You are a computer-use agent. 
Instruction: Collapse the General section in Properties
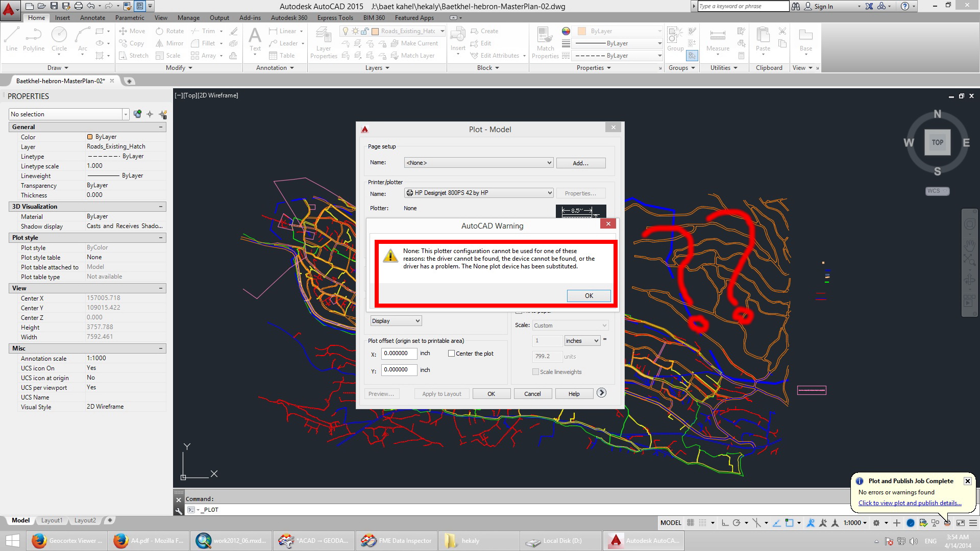161,127
